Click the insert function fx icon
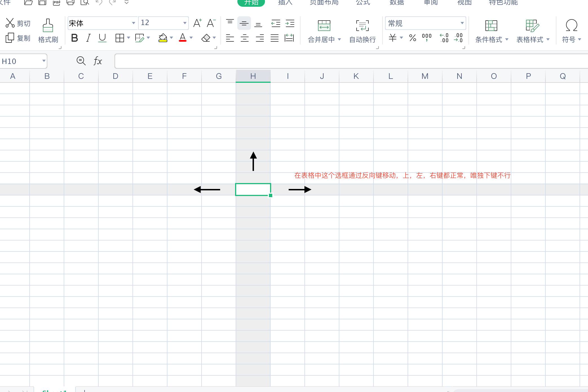This screenshot has height=392, width=588. click(98, 61)
